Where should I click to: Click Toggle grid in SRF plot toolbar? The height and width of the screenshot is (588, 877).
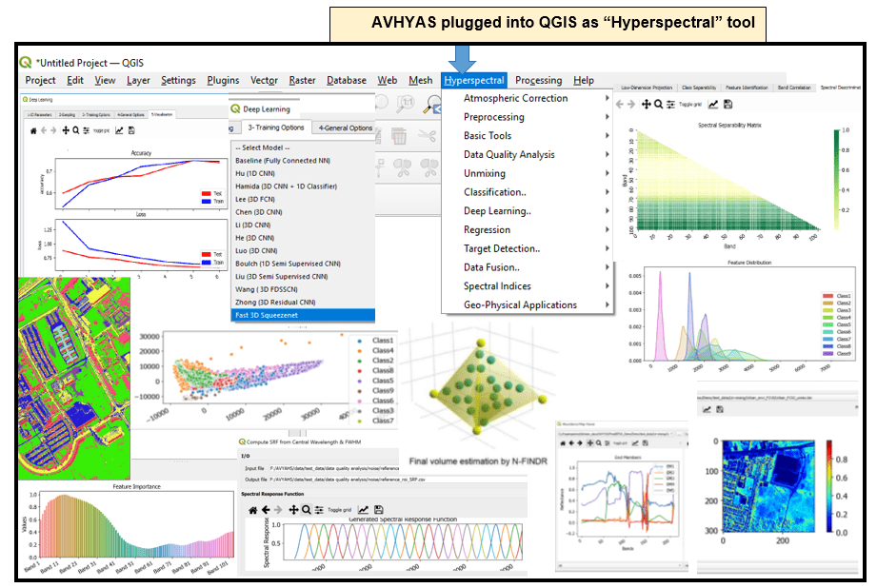pos(340,510)
